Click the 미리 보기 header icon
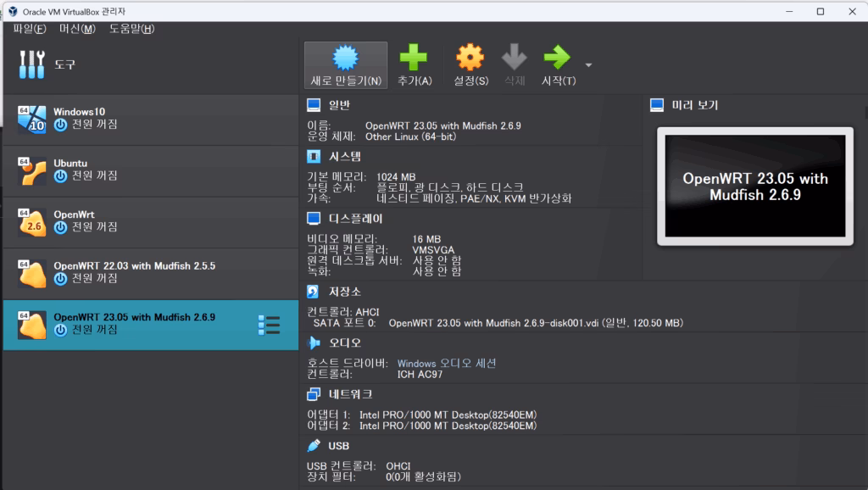 [657, 104]
